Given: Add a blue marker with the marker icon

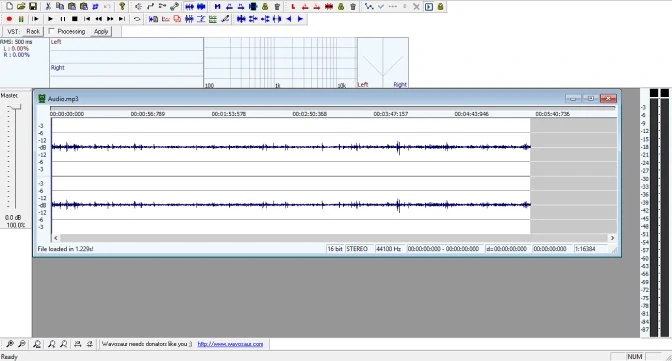Looking at the screenshot, I should [217, 6].
